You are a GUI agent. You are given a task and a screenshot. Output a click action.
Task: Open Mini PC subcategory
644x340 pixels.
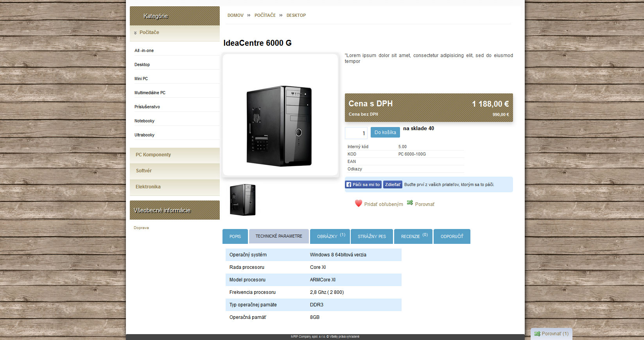click(x=141, y=79)
